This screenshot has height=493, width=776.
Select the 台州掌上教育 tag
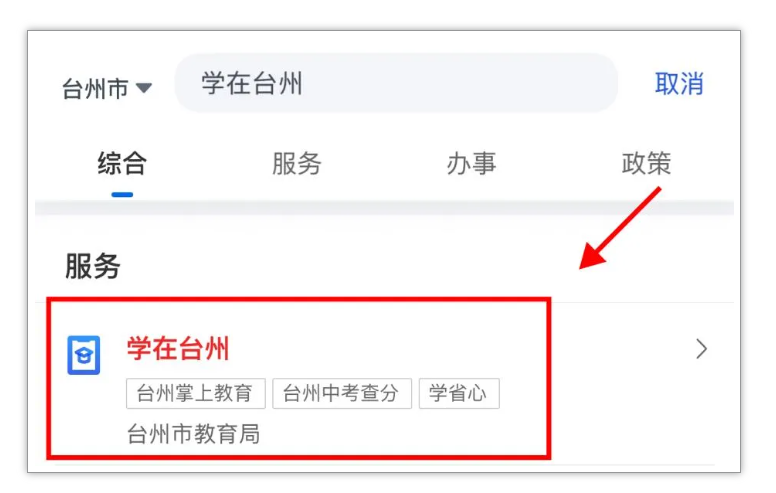195,394
